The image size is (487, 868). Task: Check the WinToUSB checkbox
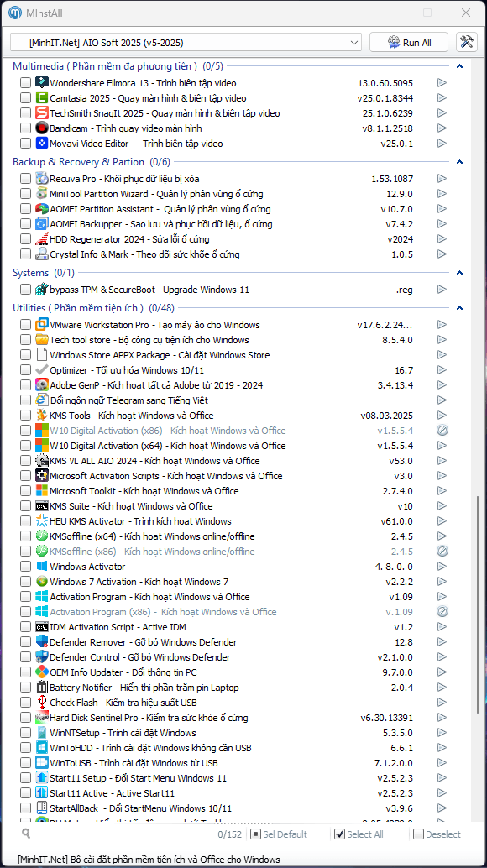point(25,763)
